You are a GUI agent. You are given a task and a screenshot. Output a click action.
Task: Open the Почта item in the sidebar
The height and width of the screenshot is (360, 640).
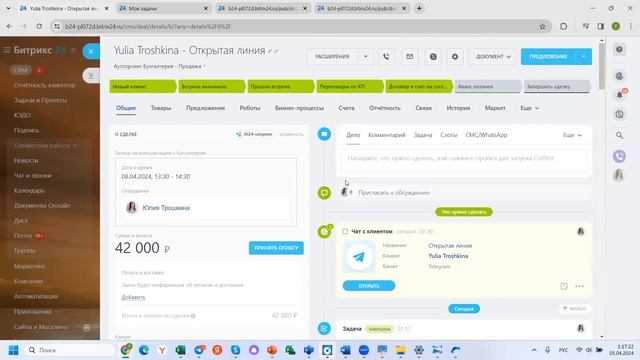click(x=23, y=236)
